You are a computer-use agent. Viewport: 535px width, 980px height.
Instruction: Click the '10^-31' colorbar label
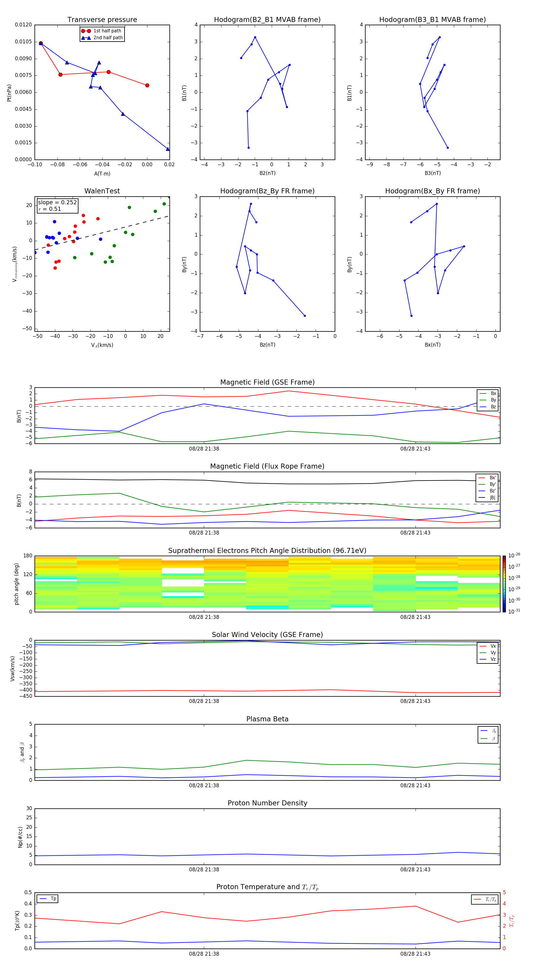coord(514,611)
